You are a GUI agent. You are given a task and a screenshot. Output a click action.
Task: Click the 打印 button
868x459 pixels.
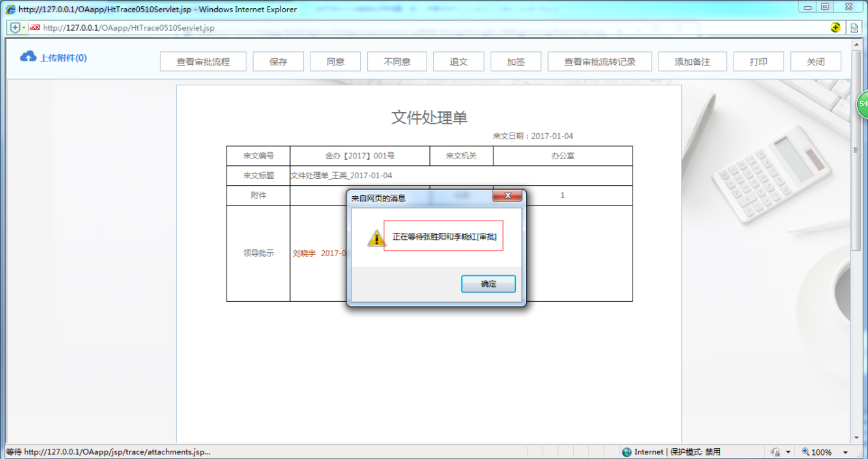[x=759, y=61]
